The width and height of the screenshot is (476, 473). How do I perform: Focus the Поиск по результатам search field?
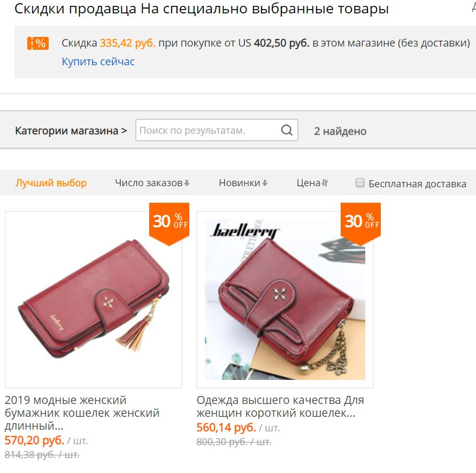(210, 130)
